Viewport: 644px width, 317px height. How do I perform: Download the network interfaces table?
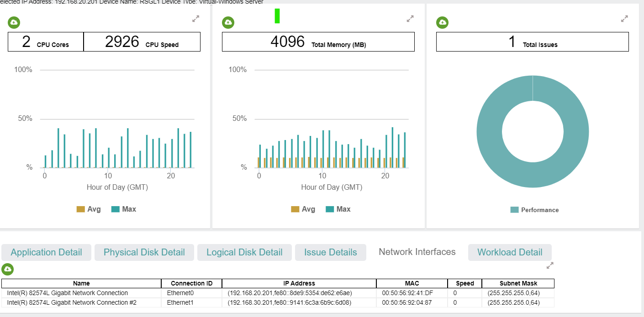[x=7, y=269]
